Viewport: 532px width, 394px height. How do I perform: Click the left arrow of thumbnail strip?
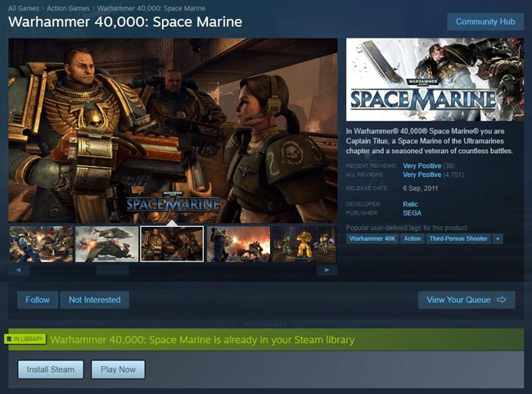click(x=19, y=270)
